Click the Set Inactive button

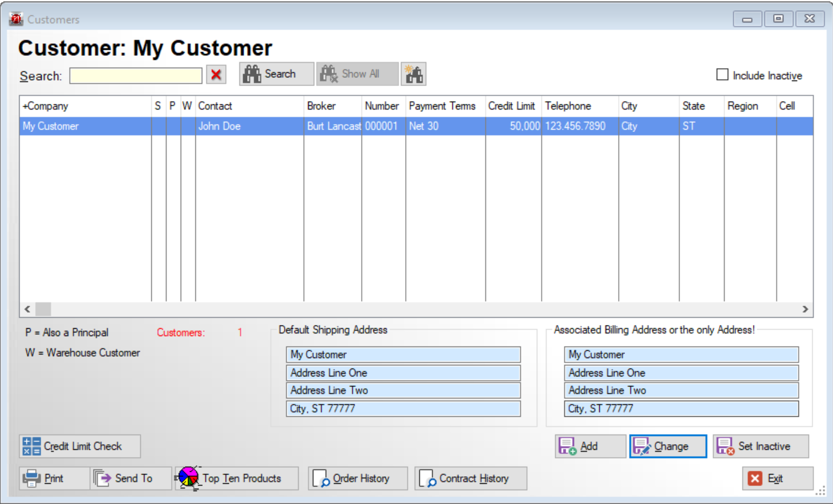[761, 446]
